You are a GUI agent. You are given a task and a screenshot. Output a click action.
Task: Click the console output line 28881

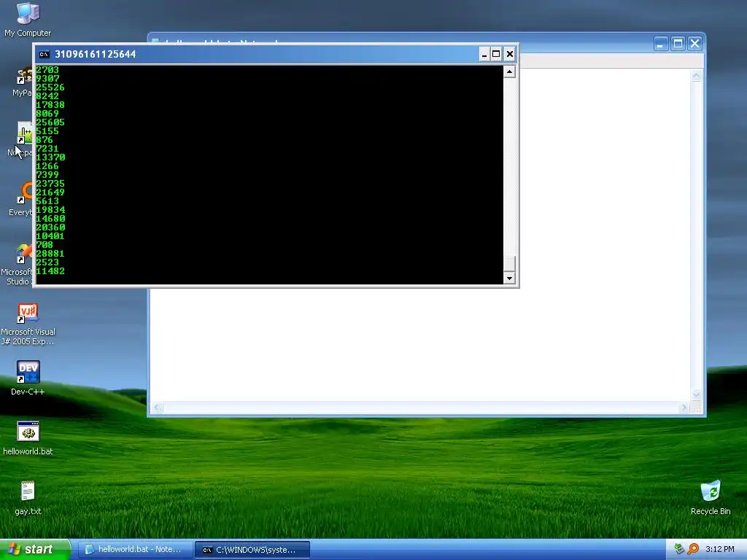coord(50,254)
